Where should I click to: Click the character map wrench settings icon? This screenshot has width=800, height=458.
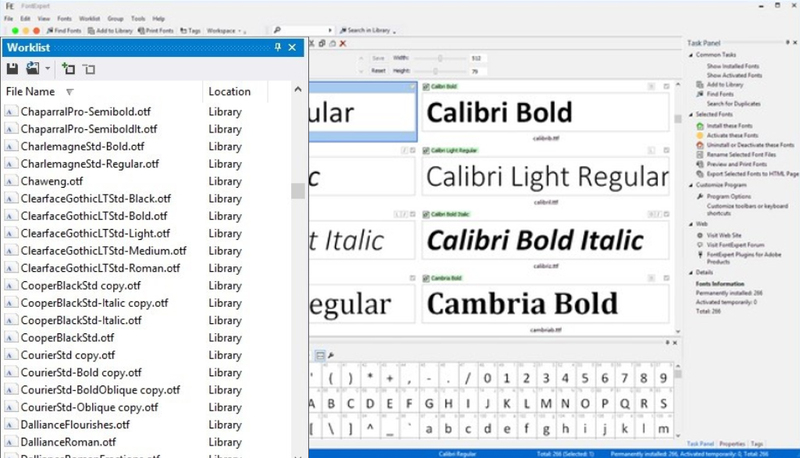click(x=331, y=355)
